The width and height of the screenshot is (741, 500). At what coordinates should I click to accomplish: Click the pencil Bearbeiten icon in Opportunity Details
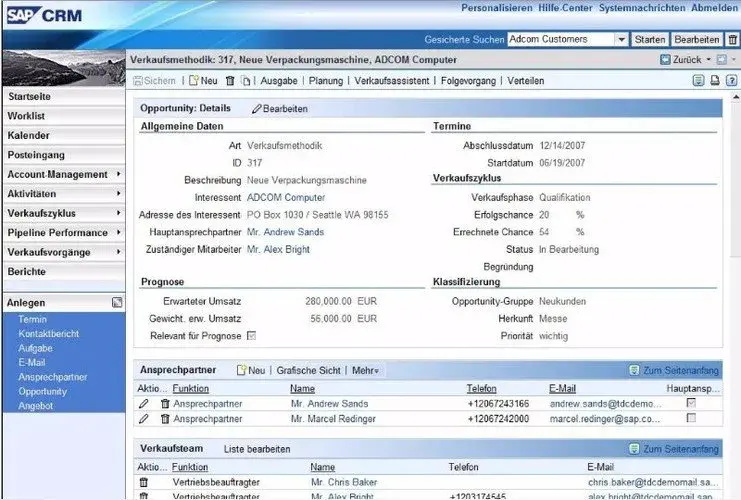point(256,108)
